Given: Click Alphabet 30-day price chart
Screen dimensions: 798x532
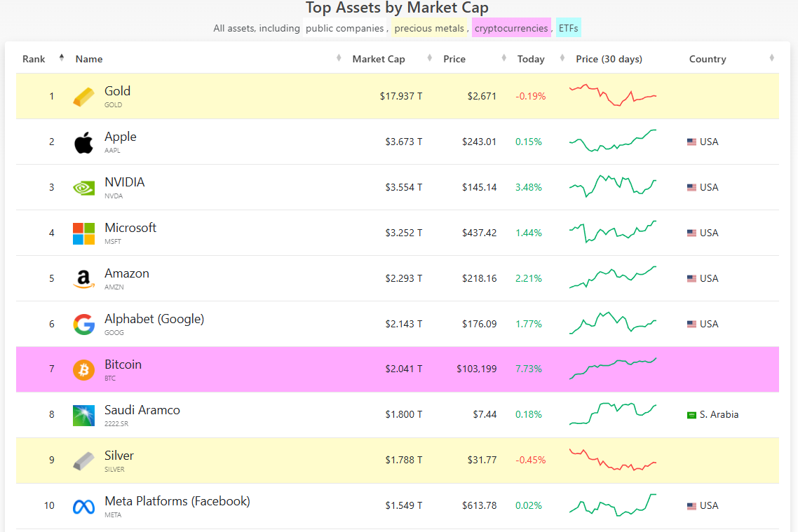Looking at the screenshot, I should click(613, 323).
